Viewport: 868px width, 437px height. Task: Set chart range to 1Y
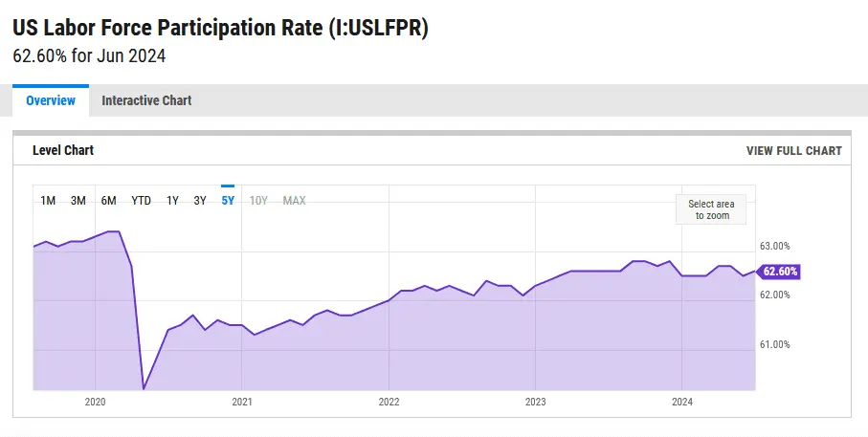click(x=173, y=201)
